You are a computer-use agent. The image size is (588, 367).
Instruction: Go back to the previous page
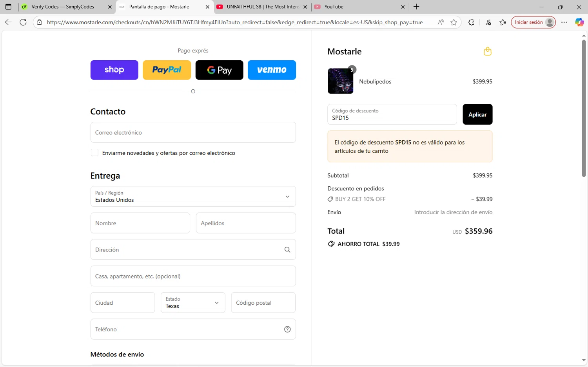click(8, 22)
